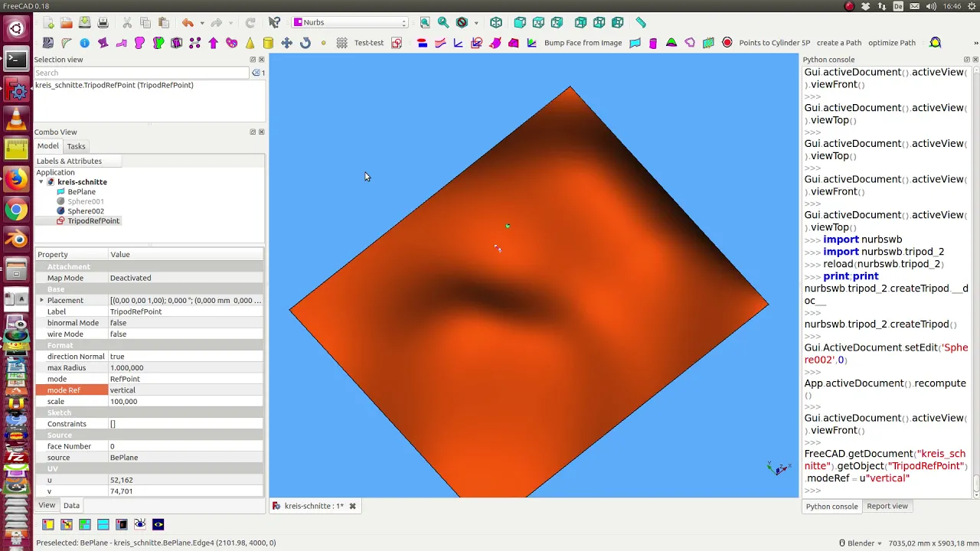Click the Measure distance ruler icon
The height and width of the screenshot is (551, 980).
(x=641, y=23)
